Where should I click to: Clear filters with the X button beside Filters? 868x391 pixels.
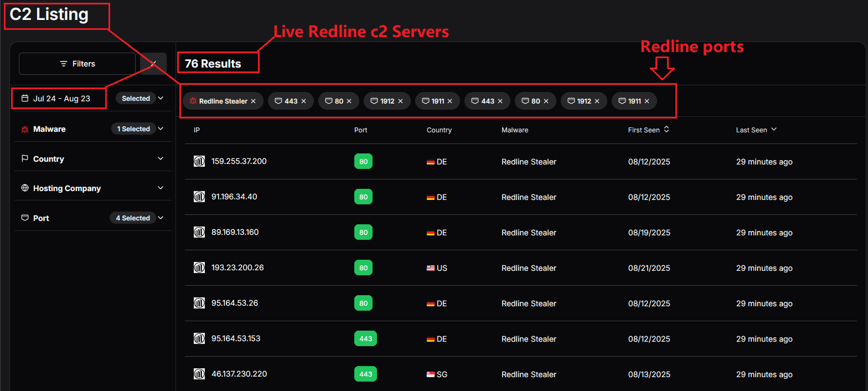point(153,64)
